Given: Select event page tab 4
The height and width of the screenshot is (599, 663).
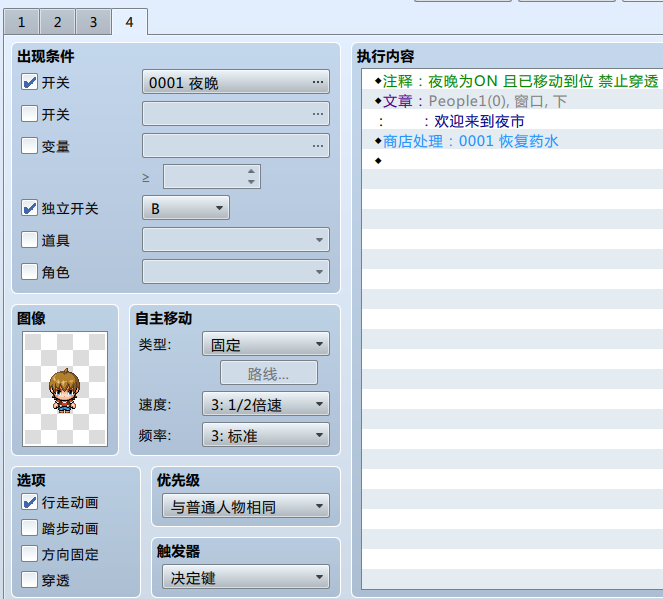Looking at the screenshot, I should 129,22.
